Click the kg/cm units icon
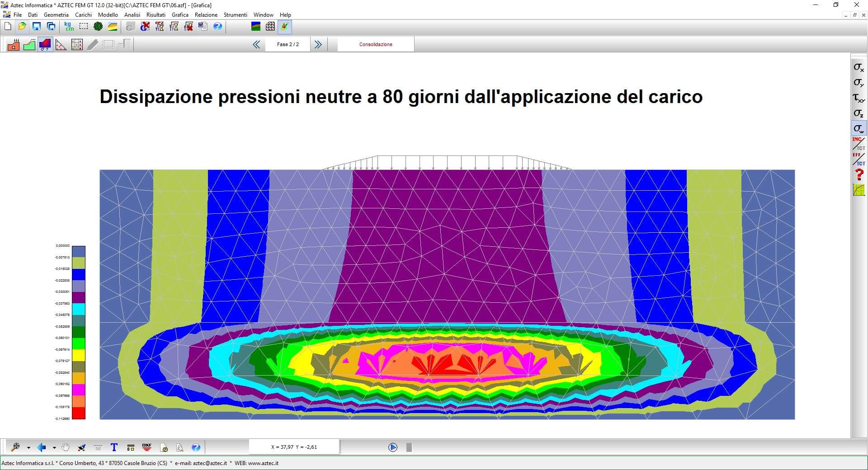The height and width of the screenshot is (470, 868). point(69,27)
